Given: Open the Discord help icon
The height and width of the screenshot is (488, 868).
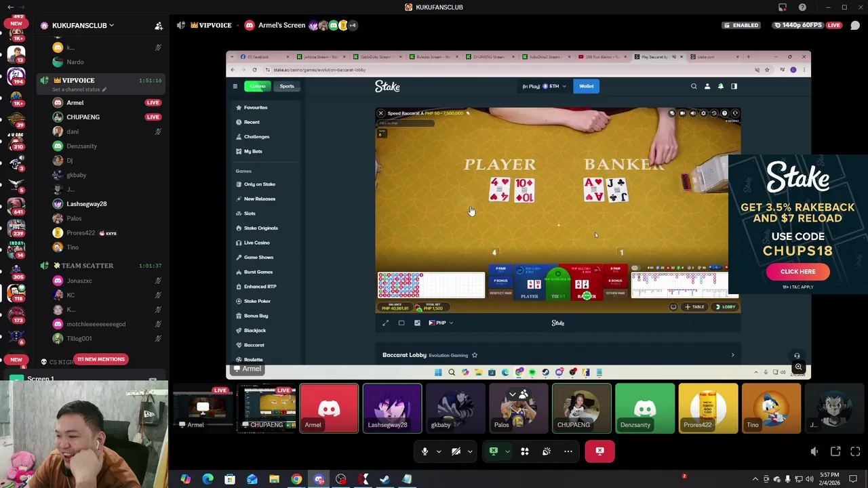Looking at the screenshot, I should [x=802, y=7].
